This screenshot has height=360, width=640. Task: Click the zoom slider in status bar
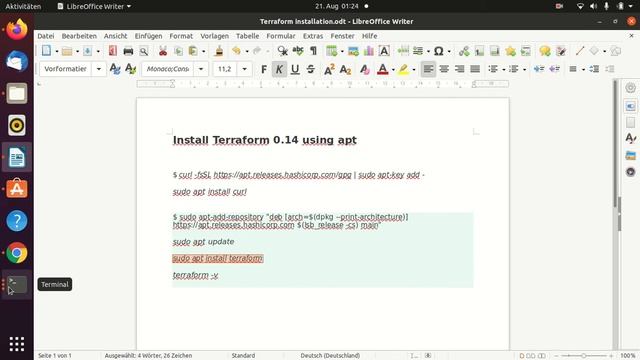coord(583,356)
